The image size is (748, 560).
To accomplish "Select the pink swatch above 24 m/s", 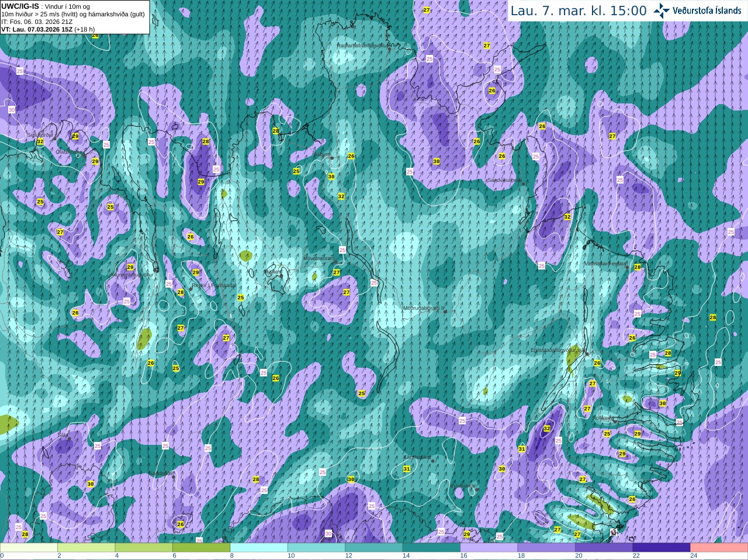I will pyautogui.click(x=719, y=548).
